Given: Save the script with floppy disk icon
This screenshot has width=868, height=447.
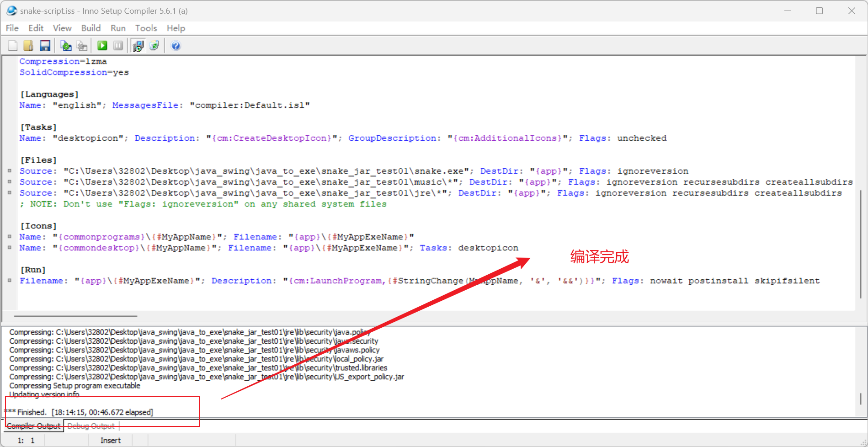Looking at the screenshot, I should 45,46.
